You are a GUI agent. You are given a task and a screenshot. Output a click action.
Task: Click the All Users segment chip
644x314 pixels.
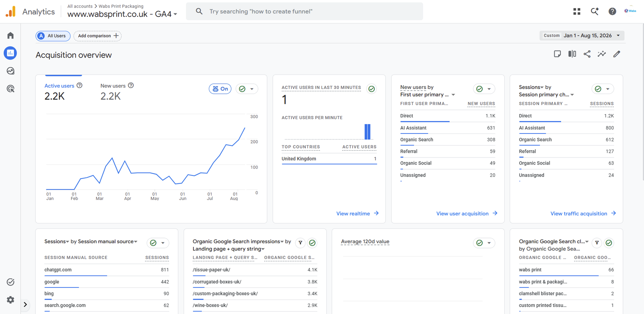click(x=53, y=36)
